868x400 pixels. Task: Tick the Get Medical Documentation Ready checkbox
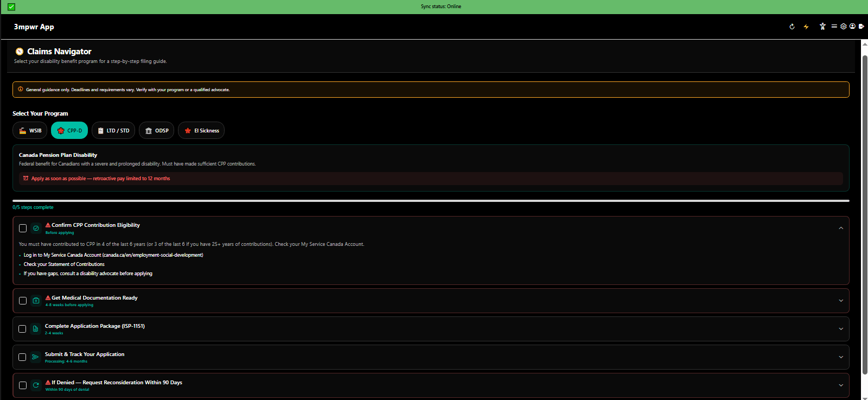(x=23, y=301)
